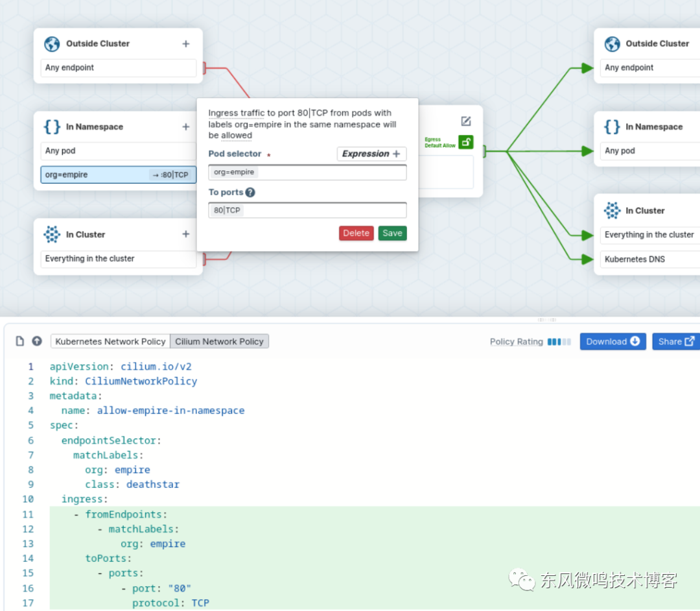700x611 pixels.
Task: Click the 80|TCP port chip in To ports
Action: [227, 210]
